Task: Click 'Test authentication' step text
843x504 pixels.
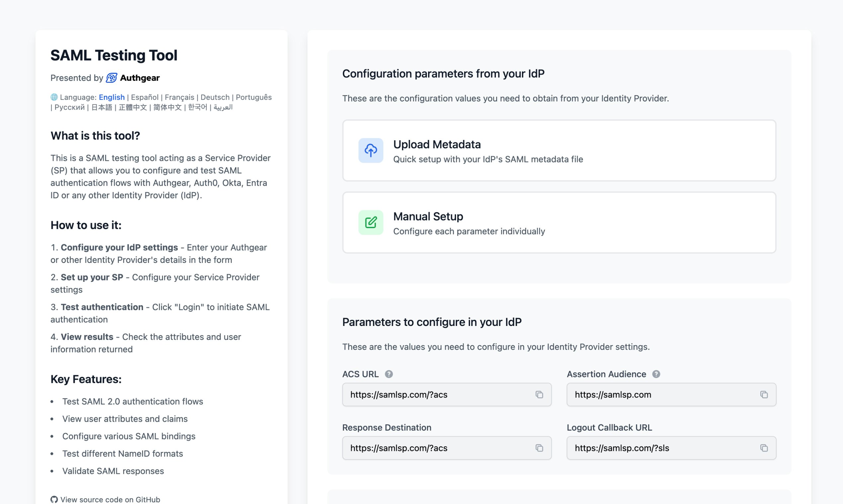Action: point(102,307)
